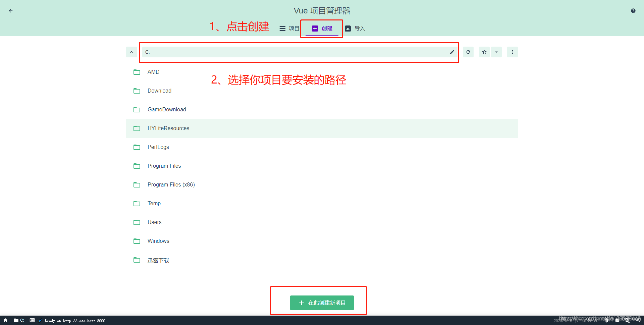Go back with the top-left arrow
The image size is (644, 325).
tap(11, 11)
